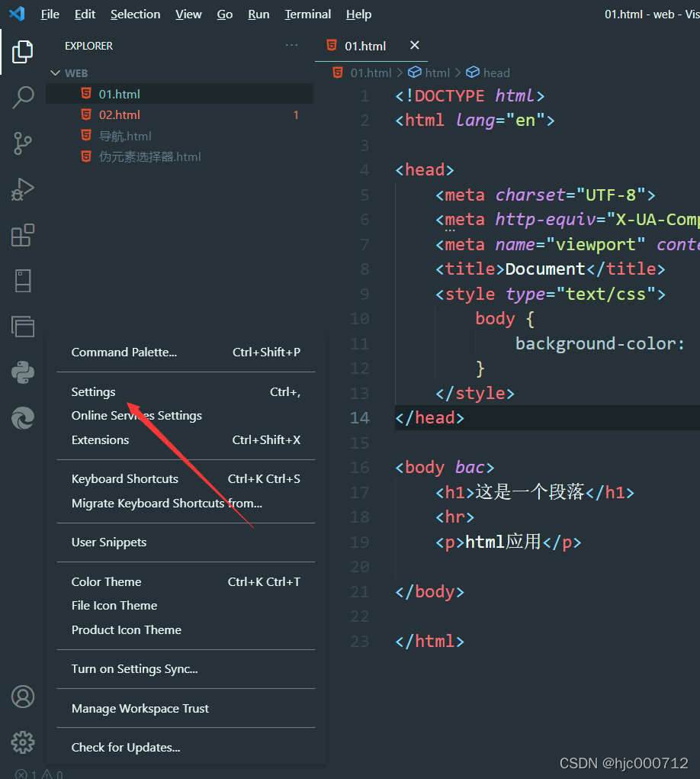700x779 pixels.
Task: Choose Command Palette... from menu
Action: pos(186,352)
